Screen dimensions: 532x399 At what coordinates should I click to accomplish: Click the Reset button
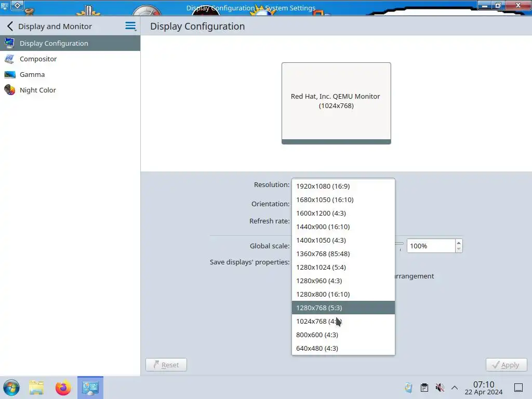(166, 365)
